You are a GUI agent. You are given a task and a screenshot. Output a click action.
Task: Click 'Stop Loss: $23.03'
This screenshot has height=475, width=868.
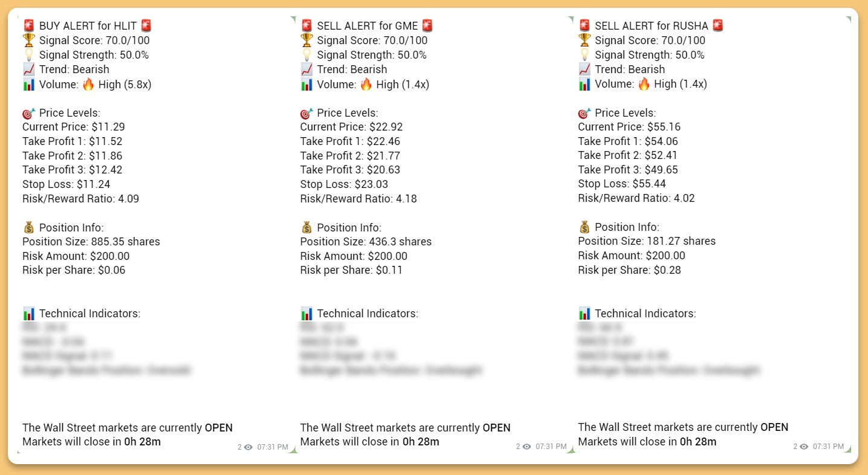point(344,184)
